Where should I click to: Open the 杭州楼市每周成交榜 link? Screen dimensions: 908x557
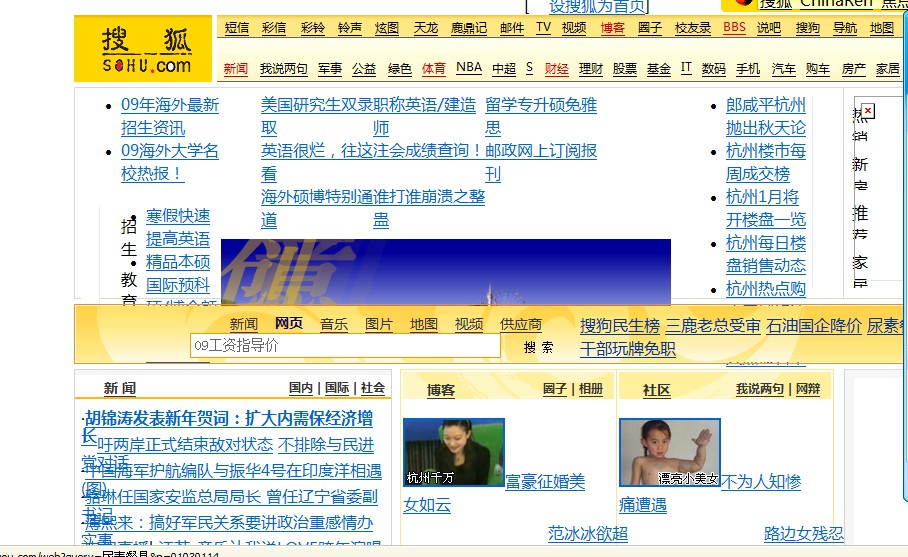766,162
